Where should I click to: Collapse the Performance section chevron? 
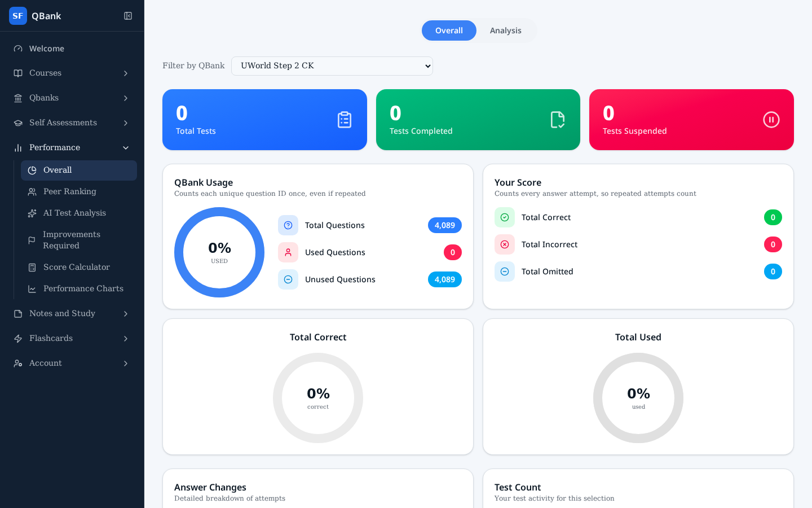point(126,148)
